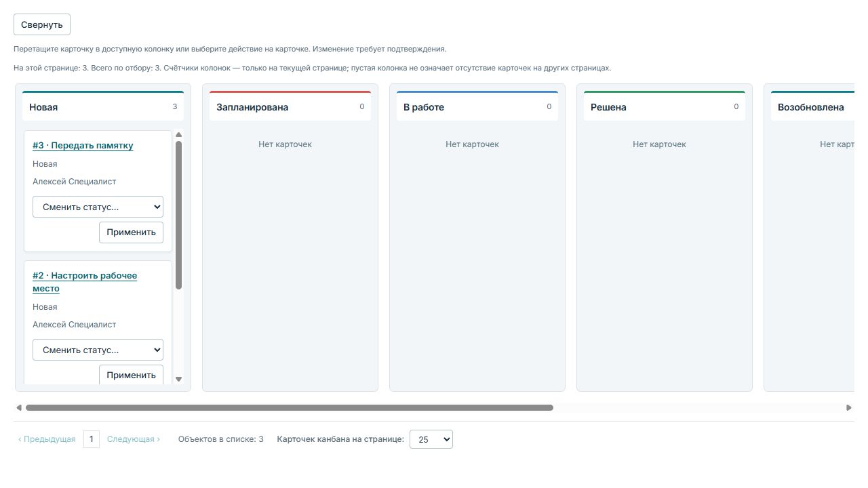This screenshot has width=868, height=488.
Task: Click the Решена column header
Action: click(x=665, y=106)
